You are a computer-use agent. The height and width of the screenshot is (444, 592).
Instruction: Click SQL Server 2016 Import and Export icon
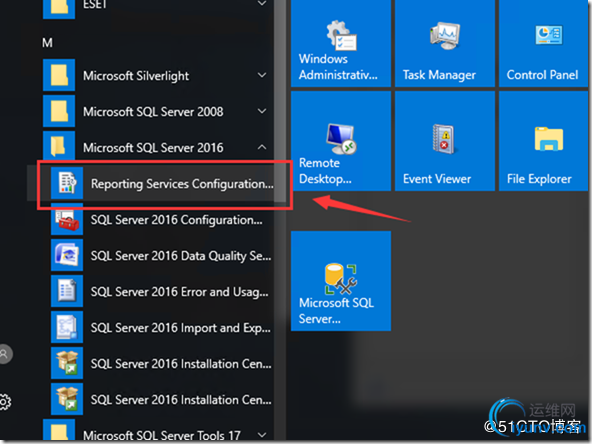pos(67,327)
